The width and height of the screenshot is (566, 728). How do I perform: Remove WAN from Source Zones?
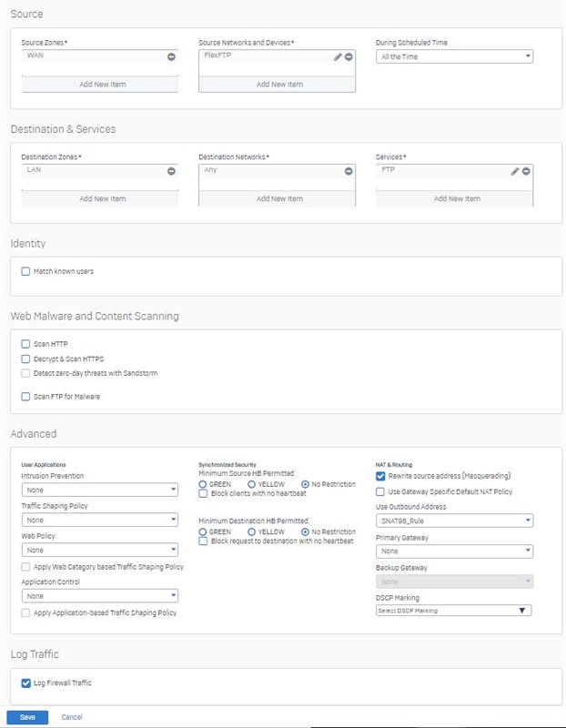tap(171, 56)
